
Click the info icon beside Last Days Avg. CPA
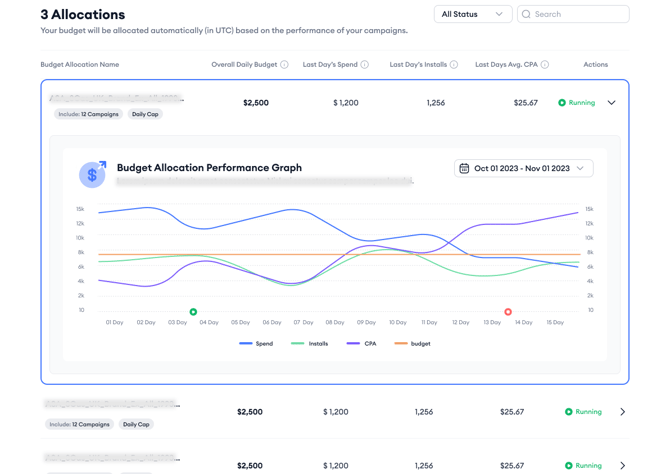544,65
